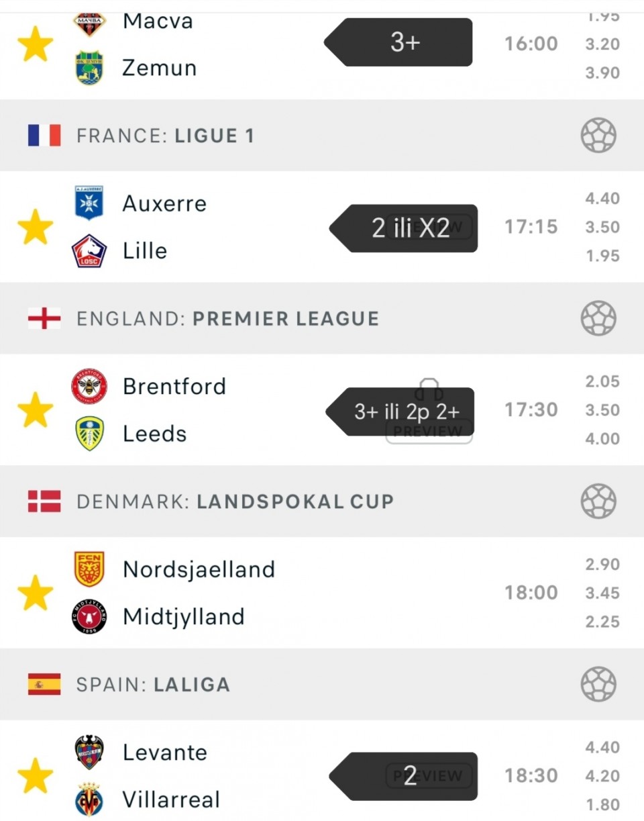Open the Villarreal team crest

[89, 800]
